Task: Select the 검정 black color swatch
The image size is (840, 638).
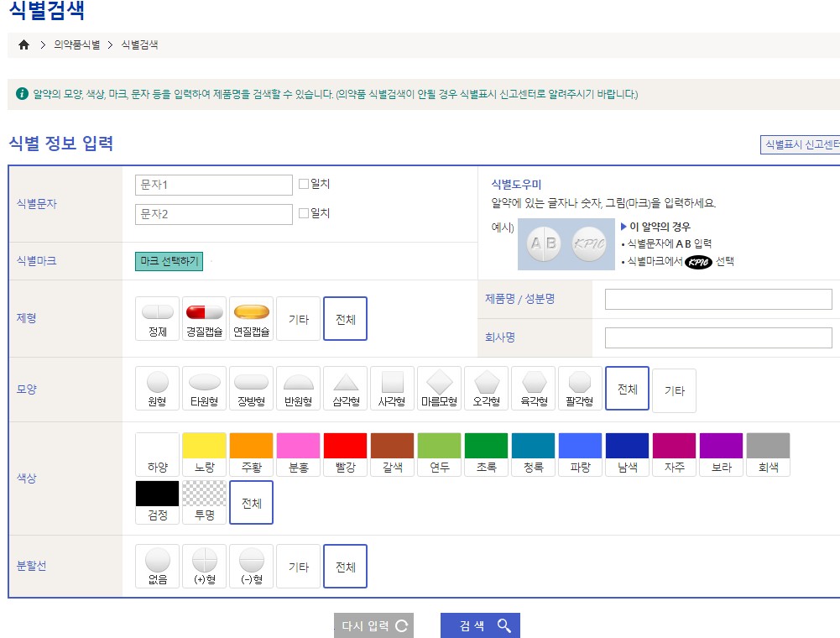Action: pyautogui.click(x=158, y=502)
